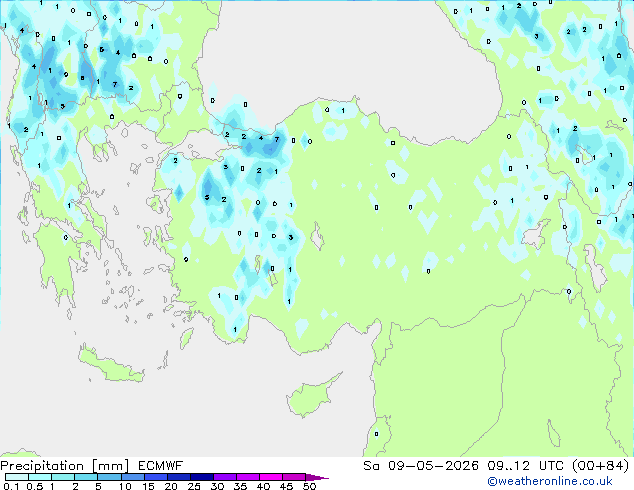
Task: Click the weatheronline.co.uk copyright link
Action: click(550, 481)
